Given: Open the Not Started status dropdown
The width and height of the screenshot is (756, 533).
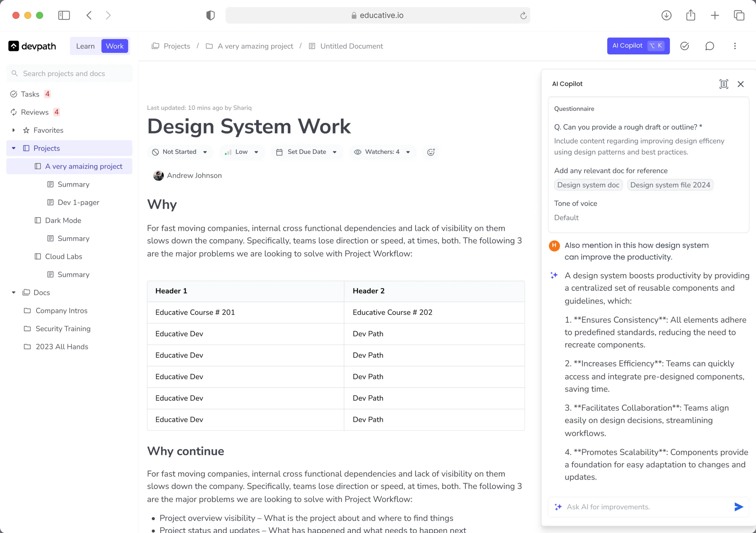Looking at the screenshot, I should 180,152.
